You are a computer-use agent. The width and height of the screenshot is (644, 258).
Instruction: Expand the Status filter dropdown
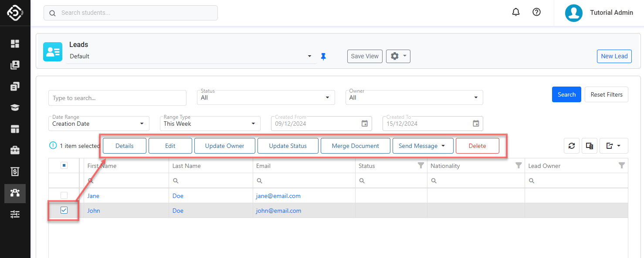tap(267, 98)
